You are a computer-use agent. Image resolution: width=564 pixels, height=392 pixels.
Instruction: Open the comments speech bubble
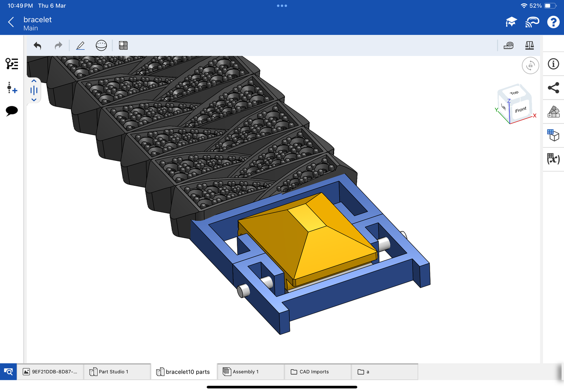click(12, 111)
